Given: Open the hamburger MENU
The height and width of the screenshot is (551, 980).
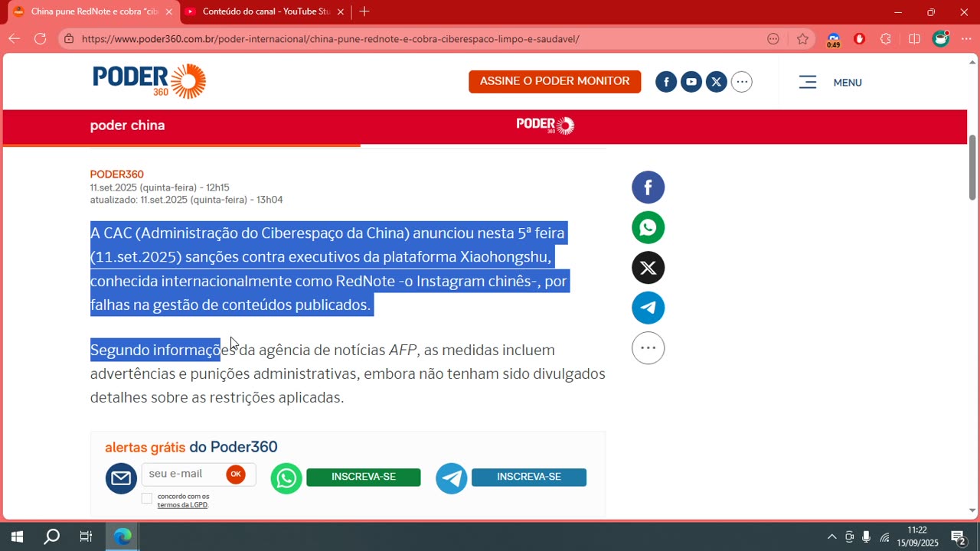Looking at the screenshot, I should click(831, 82).
